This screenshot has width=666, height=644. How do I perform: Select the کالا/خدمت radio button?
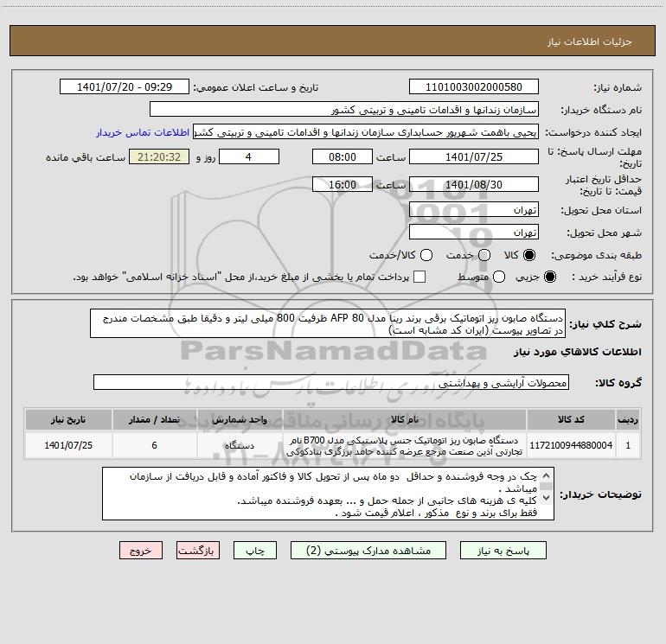(x=426, y=255)
